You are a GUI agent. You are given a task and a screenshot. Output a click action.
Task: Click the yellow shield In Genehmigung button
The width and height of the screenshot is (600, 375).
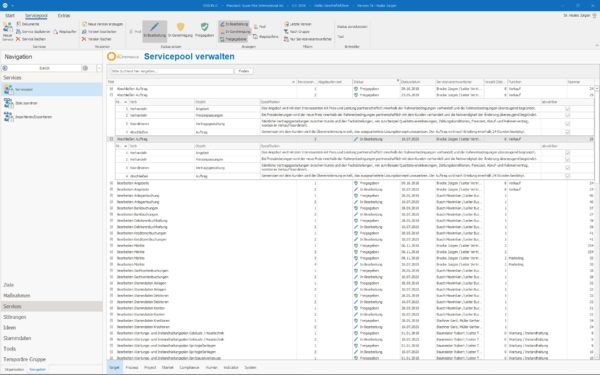[x=180, y=30]
